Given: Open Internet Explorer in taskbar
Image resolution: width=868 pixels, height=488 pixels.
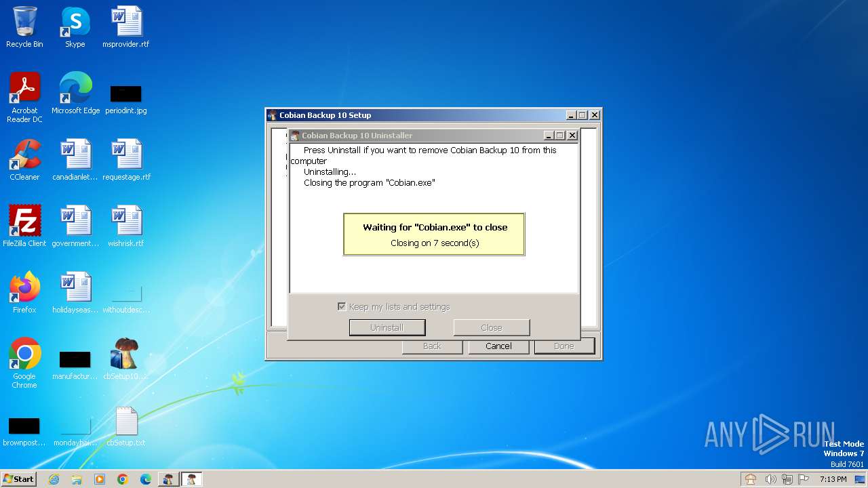Looking at the screenshot, I should 54,479.
